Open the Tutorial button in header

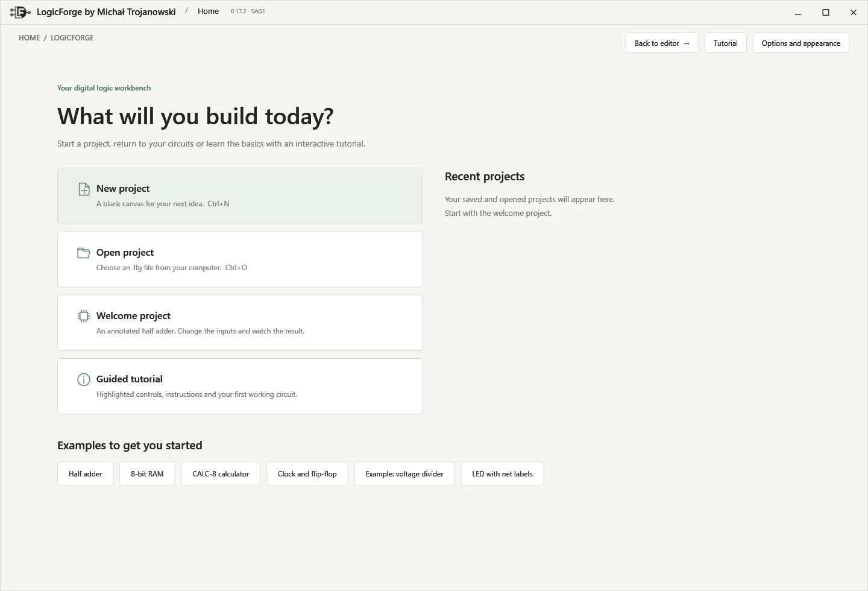click(725, 43)
